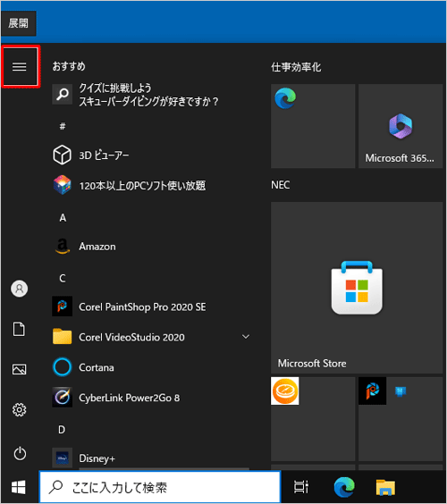Click the # letter header
This screenshot has width=447, height=504.
point(63,126)
